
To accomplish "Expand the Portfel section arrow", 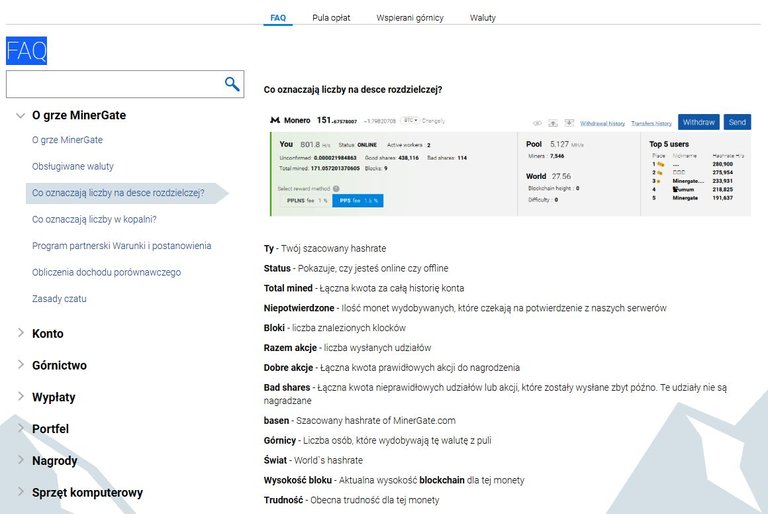I will click(x=21, y=428).
